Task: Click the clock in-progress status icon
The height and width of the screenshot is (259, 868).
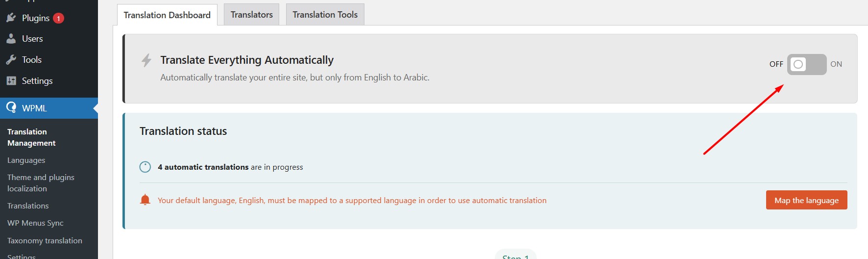Action: click(145, 167)
